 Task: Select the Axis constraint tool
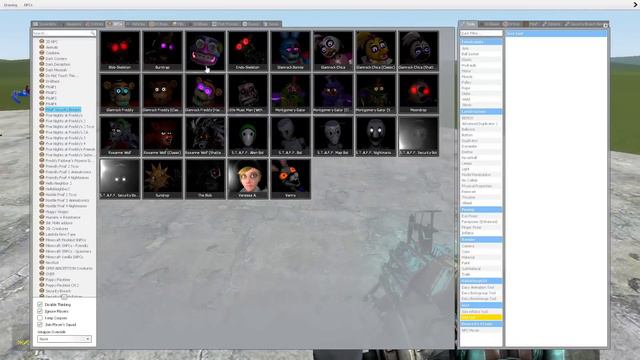tap(480, 48)
